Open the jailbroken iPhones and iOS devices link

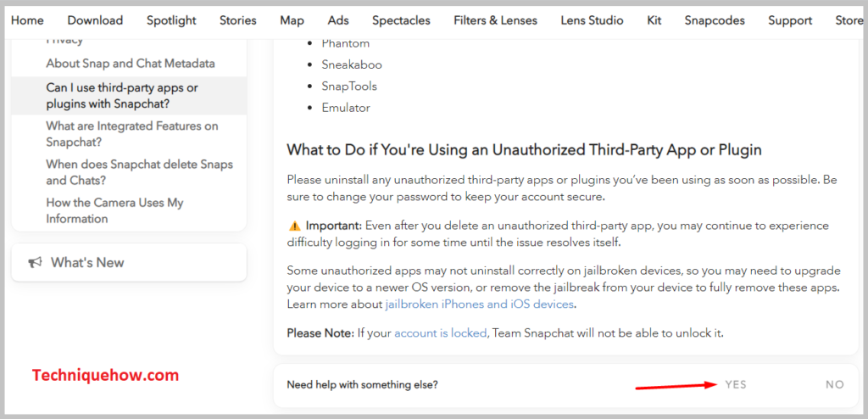point(480,304)
